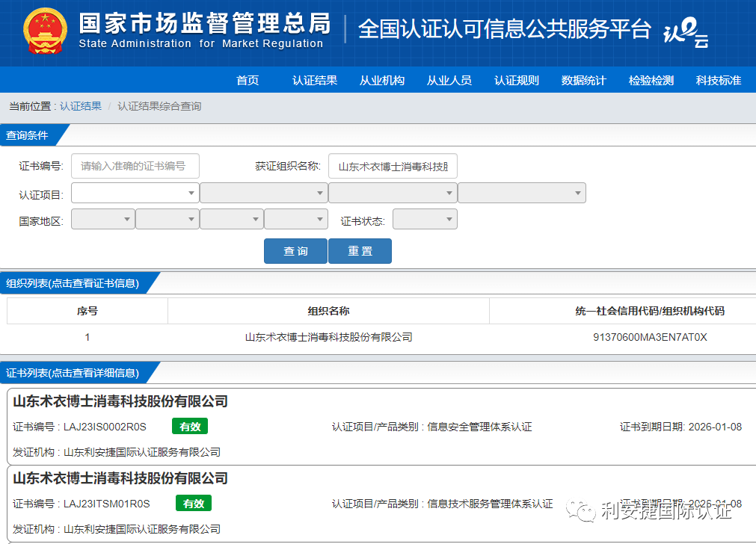
Task: Expand the second 认证项目 dropdown
Action: (264, 193)
